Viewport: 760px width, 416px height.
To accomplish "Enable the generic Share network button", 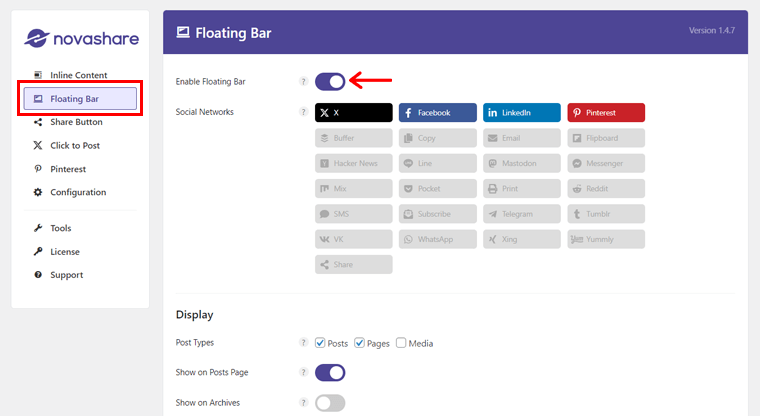I will pyautogui.click(x=354, y=264).
